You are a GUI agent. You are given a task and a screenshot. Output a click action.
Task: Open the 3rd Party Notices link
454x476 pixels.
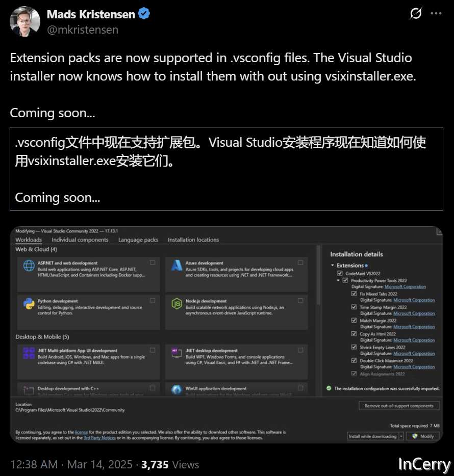coord(99,437)
